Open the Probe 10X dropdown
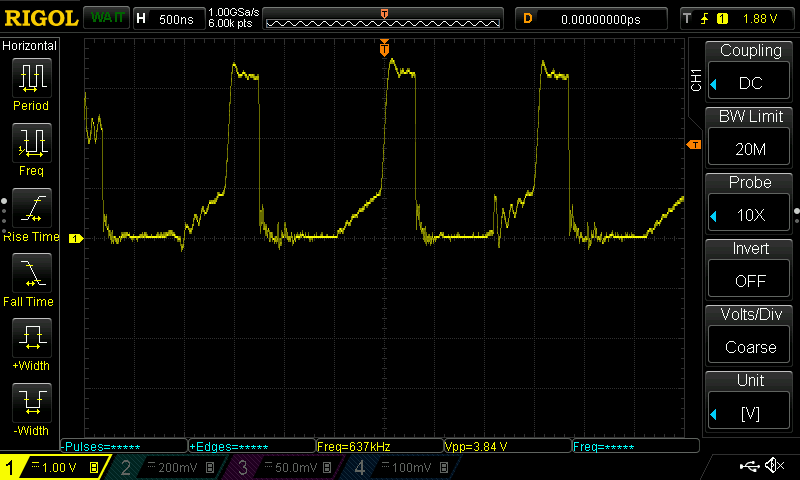This screenshot has height=480, width=800. pyautogui.click(x=750, y=203)
